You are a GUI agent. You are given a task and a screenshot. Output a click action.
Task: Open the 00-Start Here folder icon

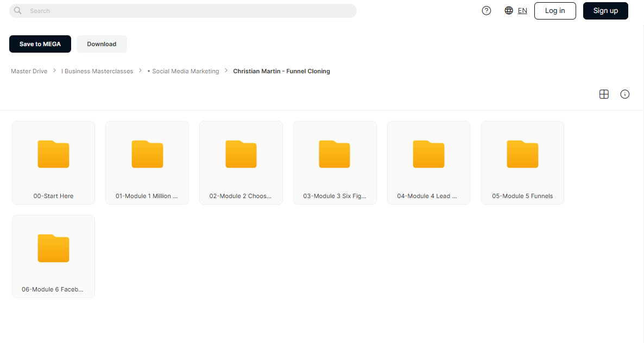coord(53,154)
